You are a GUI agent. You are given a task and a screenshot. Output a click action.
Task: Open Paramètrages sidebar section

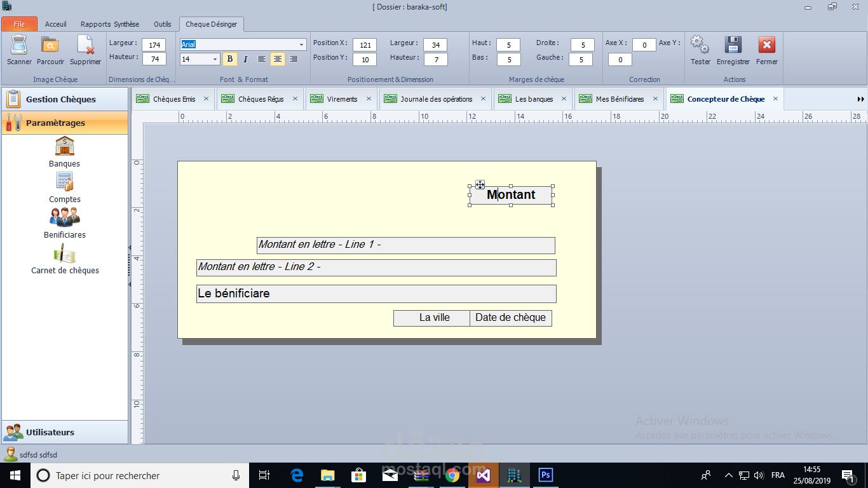[65, 123]
